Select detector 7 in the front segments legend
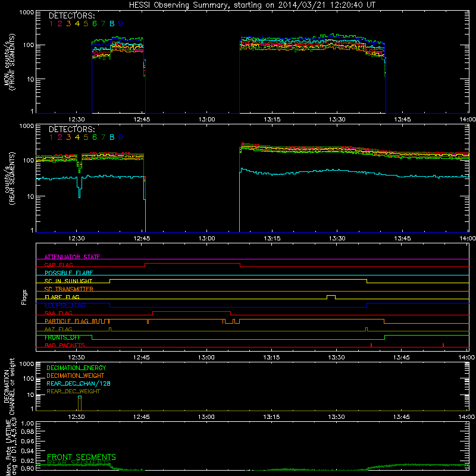 pyautogui.click(x=103, y=24)
